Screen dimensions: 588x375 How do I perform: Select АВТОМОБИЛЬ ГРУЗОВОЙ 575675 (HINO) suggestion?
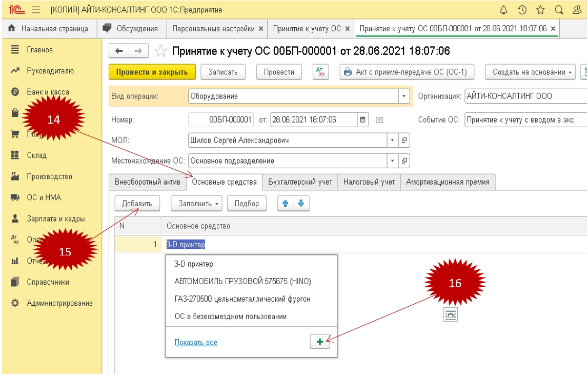pyautogui.click(x=251, y=281)
